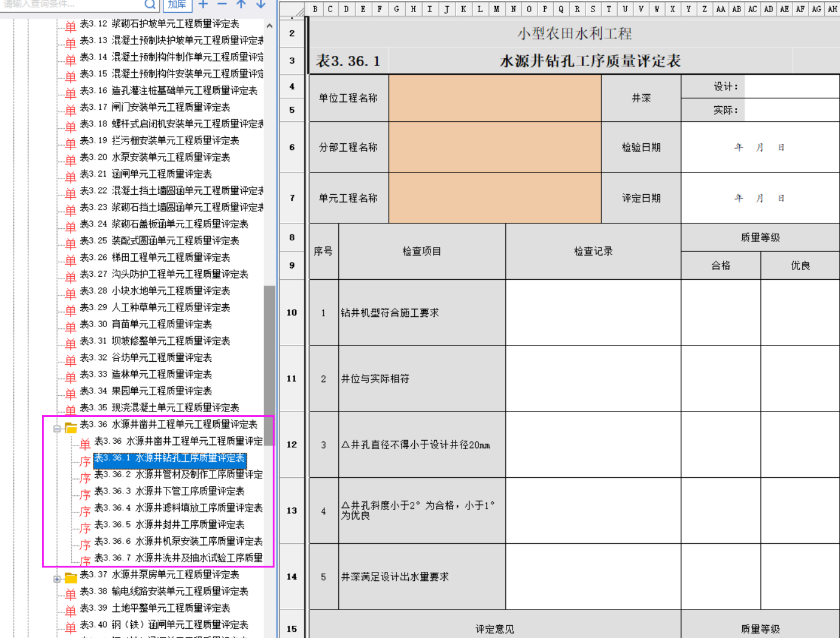This screenshot has width=840, height=638.
Task: Select 表3.40 钢(铁)涵闸单元工程质量评定表
Action: pyautogui.click(x=164, y=625)
